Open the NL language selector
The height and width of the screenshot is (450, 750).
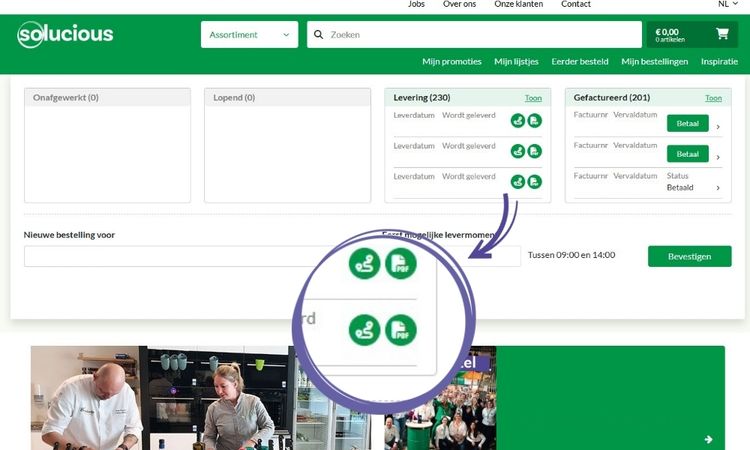[728, 5]
